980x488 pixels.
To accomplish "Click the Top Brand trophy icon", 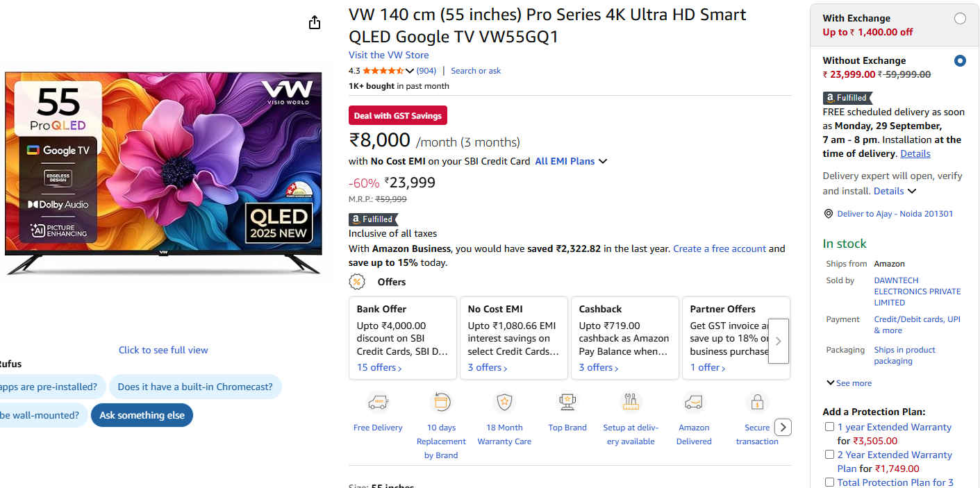I will [x=567, y=402].
